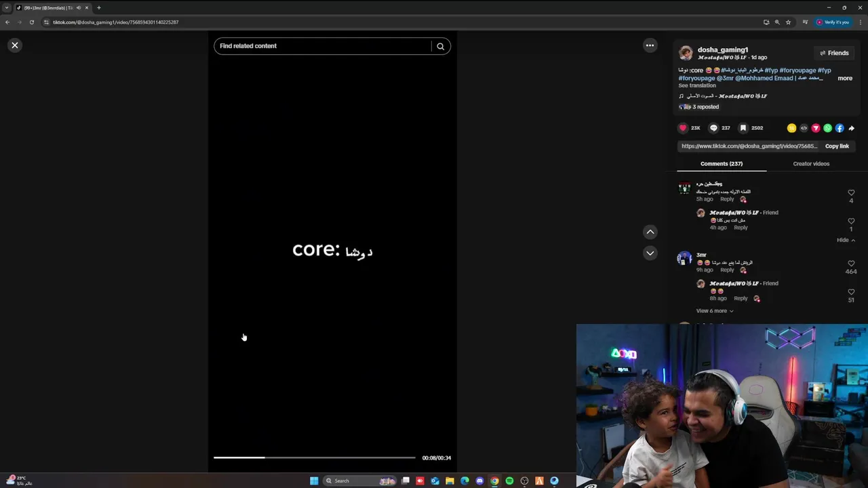868x488 pixels.
Task: Open comments via speech bubble icon
Action: tap(713, 127)
